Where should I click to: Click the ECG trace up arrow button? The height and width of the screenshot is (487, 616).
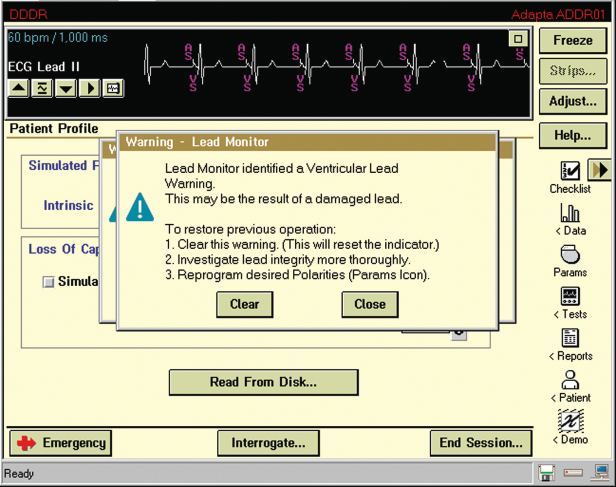[19, 89]
